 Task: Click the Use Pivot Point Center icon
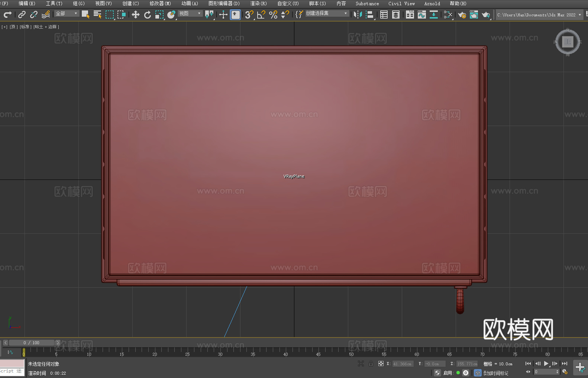pos(209,14)
